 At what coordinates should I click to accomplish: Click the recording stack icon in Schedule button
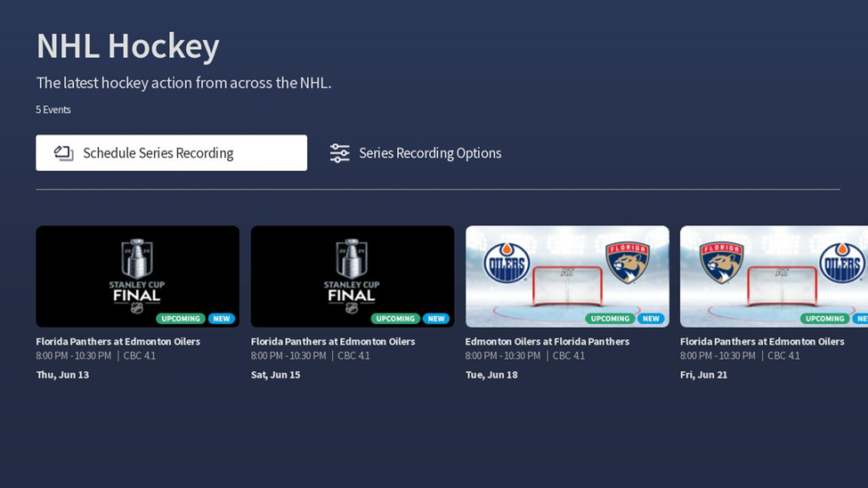[64, 153]
